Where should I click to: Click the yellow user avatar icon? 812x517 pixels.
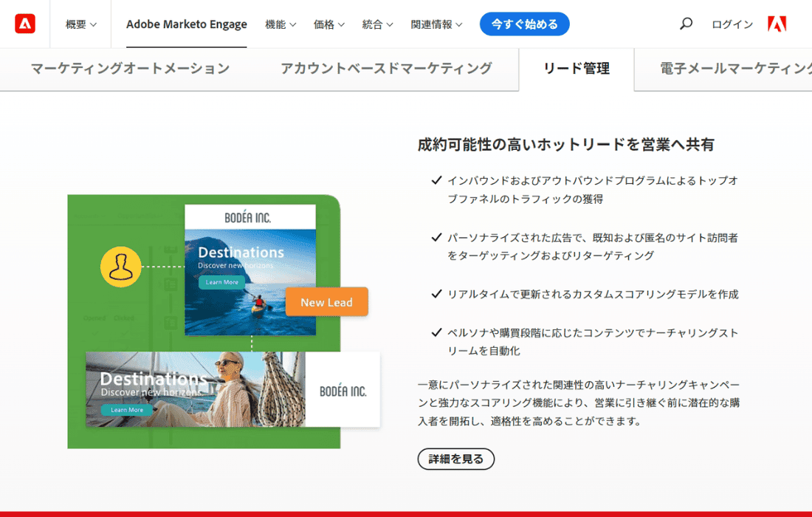pos(120,267)
